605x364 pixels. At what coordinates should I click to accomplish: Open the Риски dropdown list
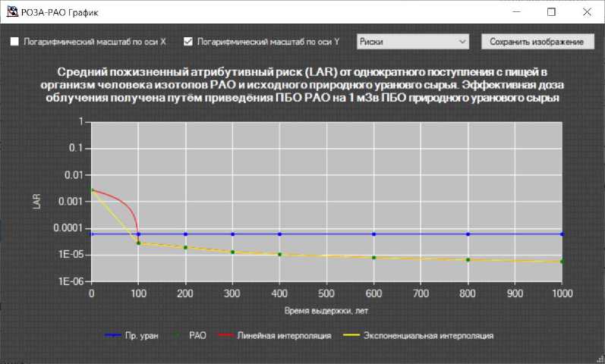[x=413, y=42]
